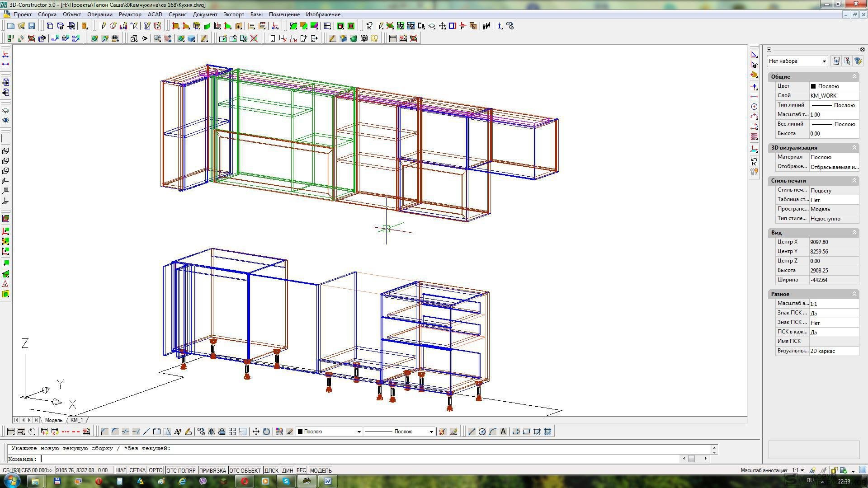Open the bottom 'Послою' linetype dropdown

[431, 432]
